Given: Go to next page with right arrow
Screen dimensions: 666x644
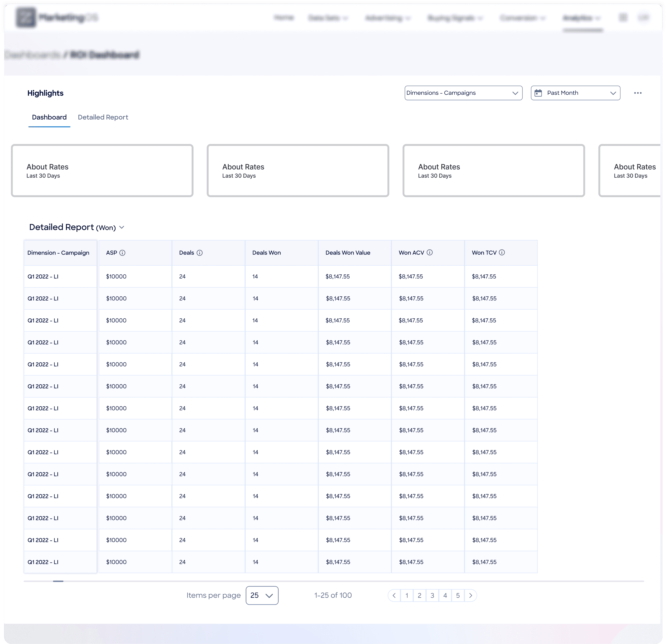Looking at the screenshot, I should point(470,595).
